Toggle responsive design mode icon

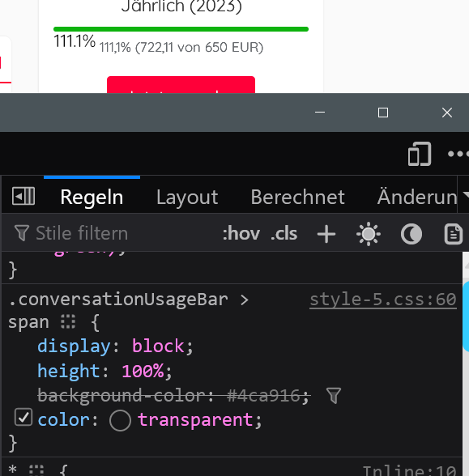pyautogui.click(x=420, y=154)
